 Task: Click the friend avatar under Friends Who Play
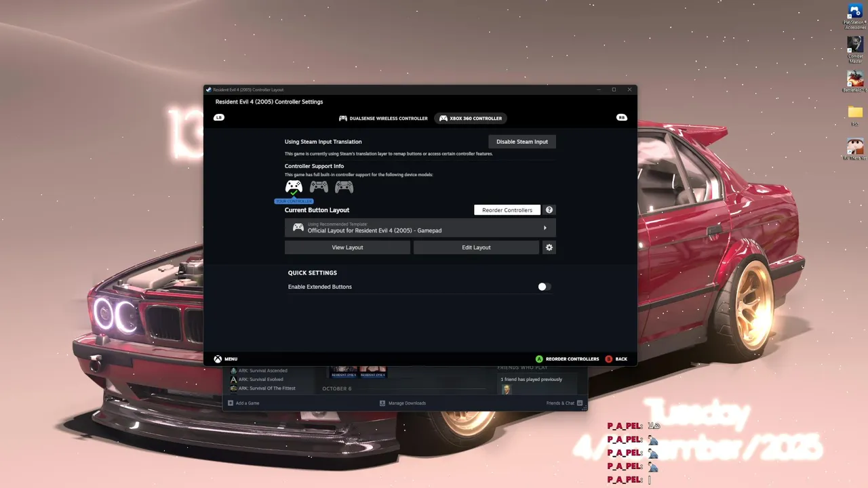pos(506,389)
